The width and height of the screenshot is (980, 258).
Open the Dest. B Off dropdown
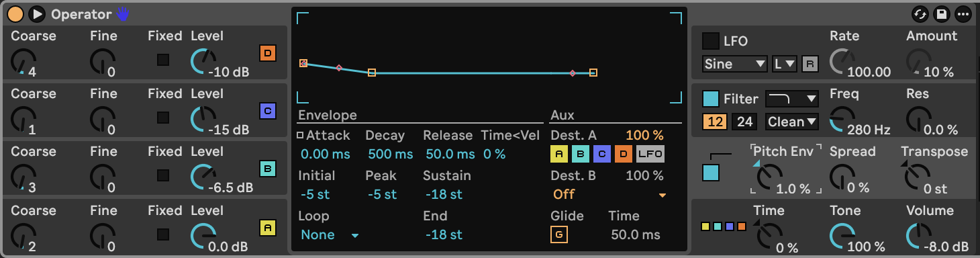coord(609,195)
